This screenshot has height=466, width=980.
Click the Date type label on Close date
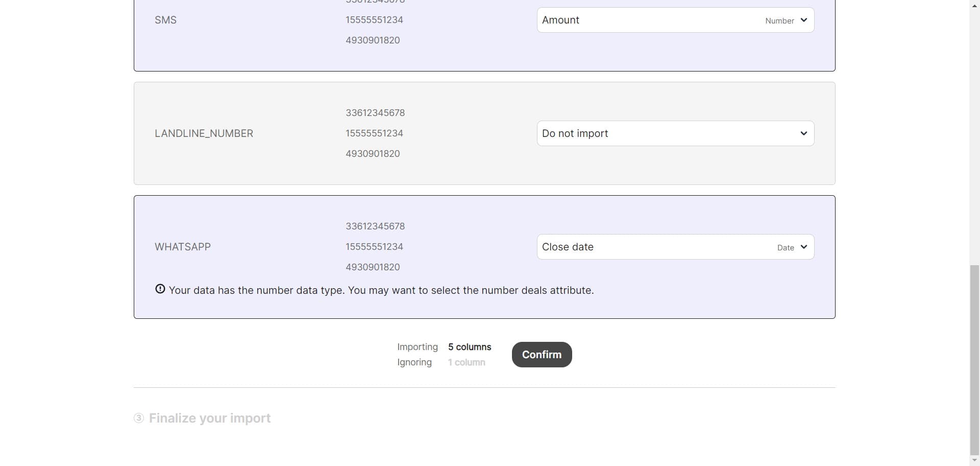coord(786,247)
